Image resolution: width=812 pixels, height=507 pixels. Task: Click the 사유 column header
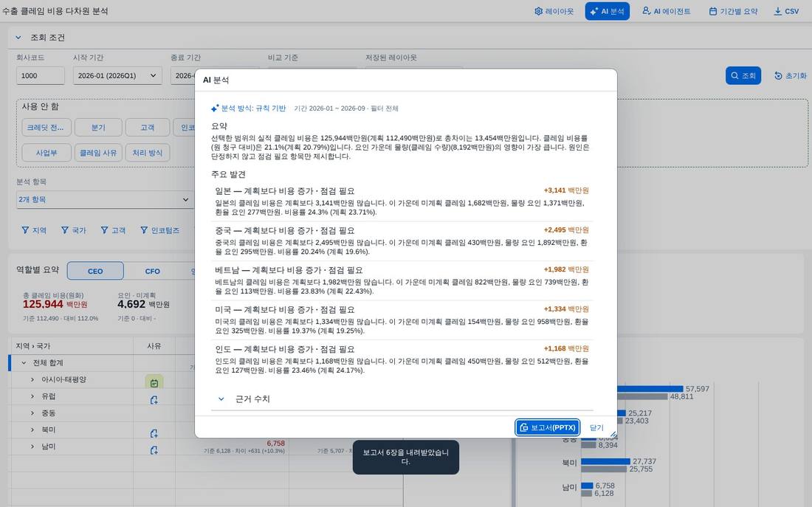point(154,346)
